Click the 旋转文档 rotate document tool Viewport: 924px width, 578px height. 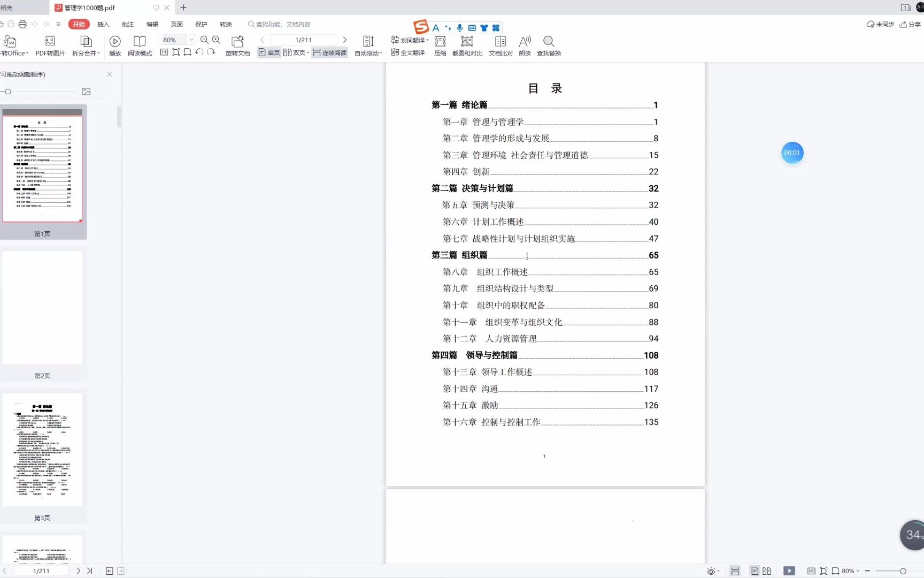(237, 46)
